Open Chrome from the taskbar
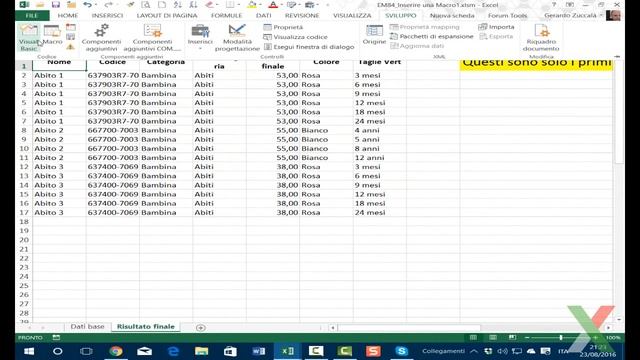The width and height of the screenshot is (640, 360). coord(116,351)
